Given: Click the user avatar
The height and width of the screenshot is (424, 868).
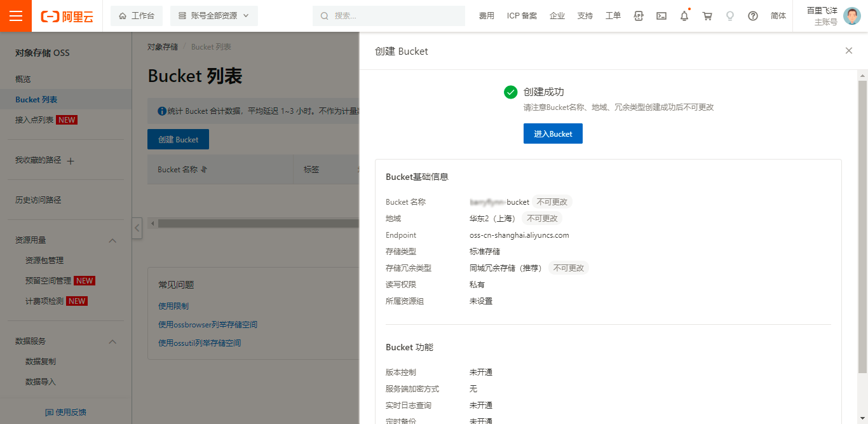Looking at the screenshot, I should (851, 16).
